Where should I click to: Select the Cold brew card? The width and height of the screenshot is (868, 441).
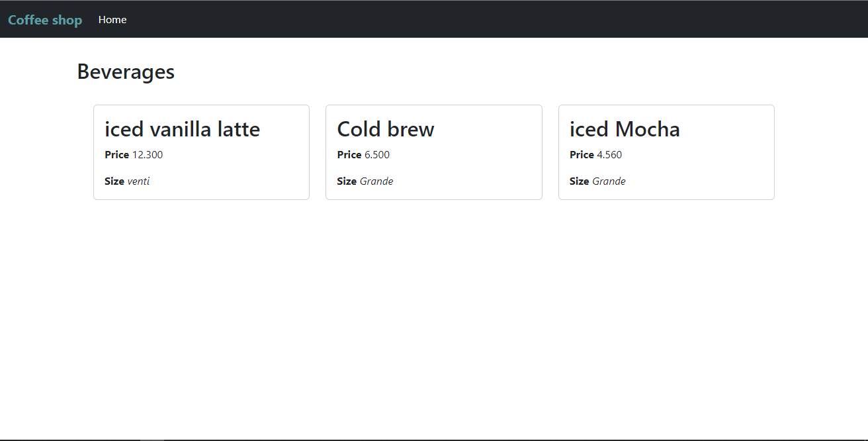(434, 152)
